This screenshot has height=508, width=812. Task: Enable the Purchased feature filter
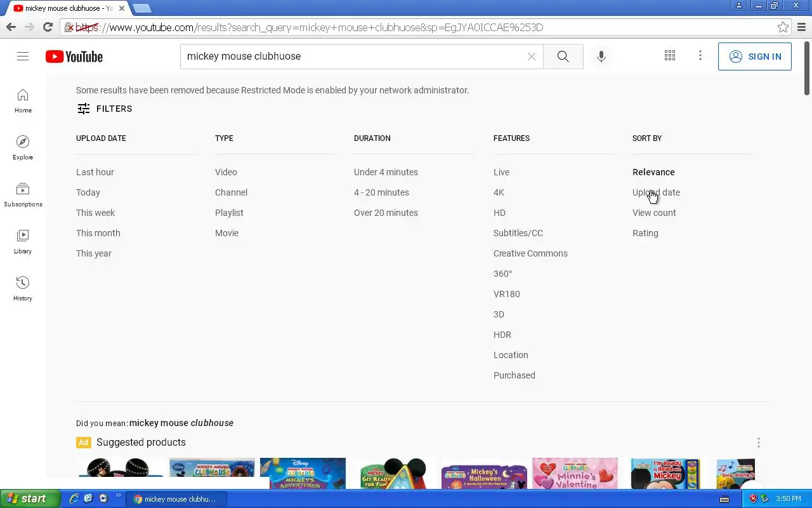tap(514, 375)
